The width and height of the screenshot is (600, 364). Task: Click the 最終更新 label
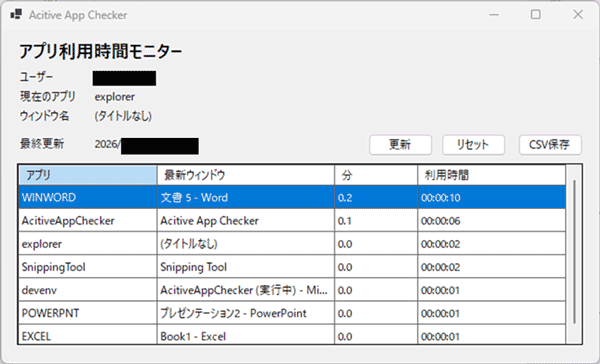[42, 144]
